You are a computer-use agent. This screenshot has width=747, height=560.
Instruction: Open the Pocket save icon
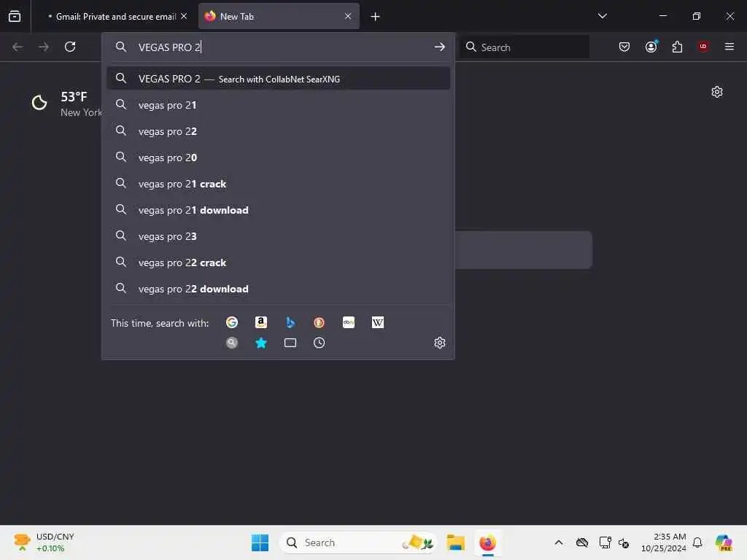point(624,47)
